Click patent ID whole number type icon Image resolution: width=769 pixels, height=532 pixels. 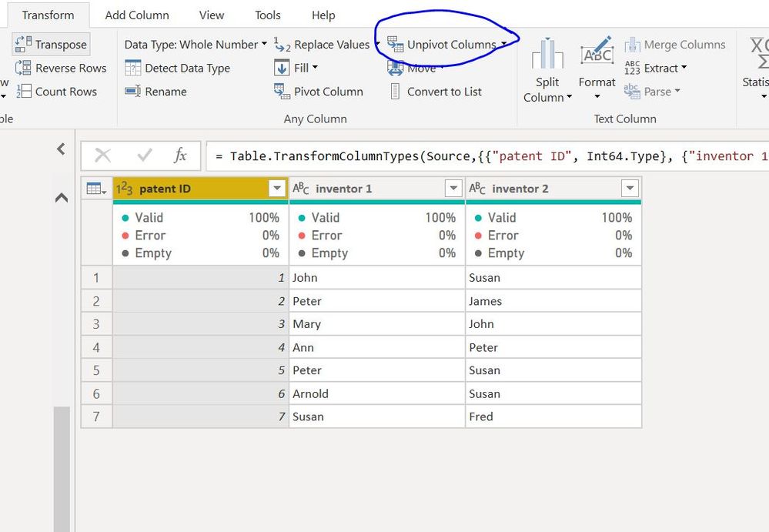(x=124, y=189)
